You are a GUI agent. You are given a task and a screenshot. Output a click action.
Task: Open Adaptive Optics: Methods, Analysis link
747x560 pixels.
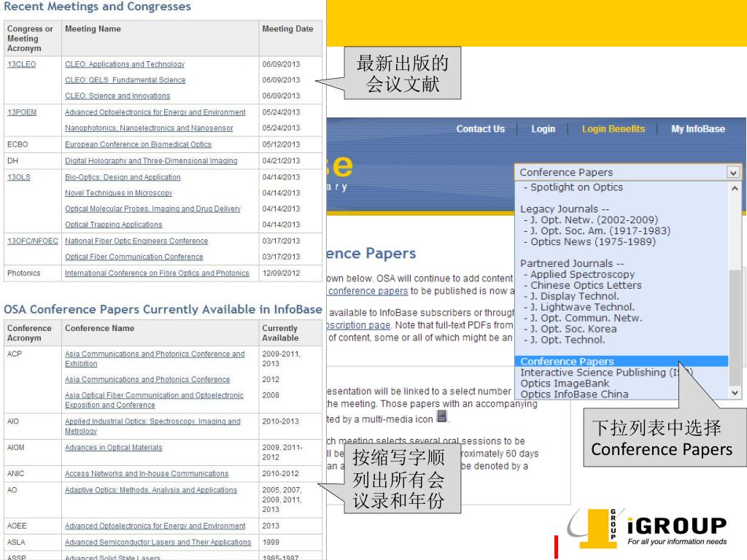151,490
